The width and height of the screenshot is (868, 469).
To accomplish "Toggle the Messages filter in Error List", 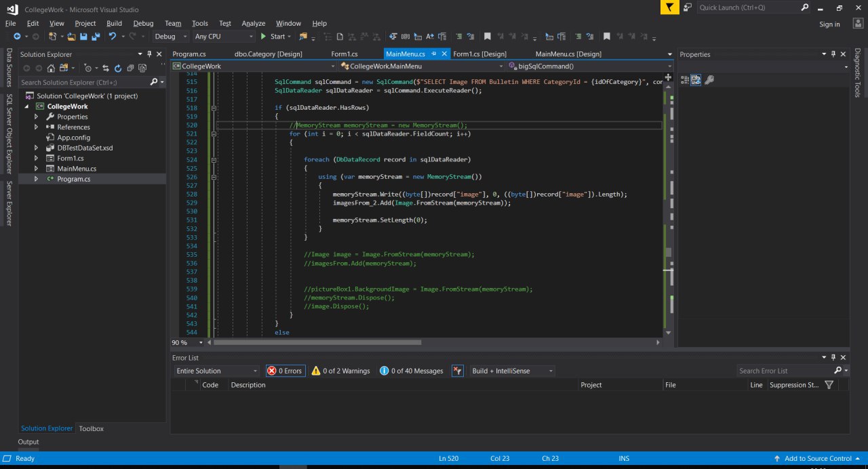I will (412, 371).
